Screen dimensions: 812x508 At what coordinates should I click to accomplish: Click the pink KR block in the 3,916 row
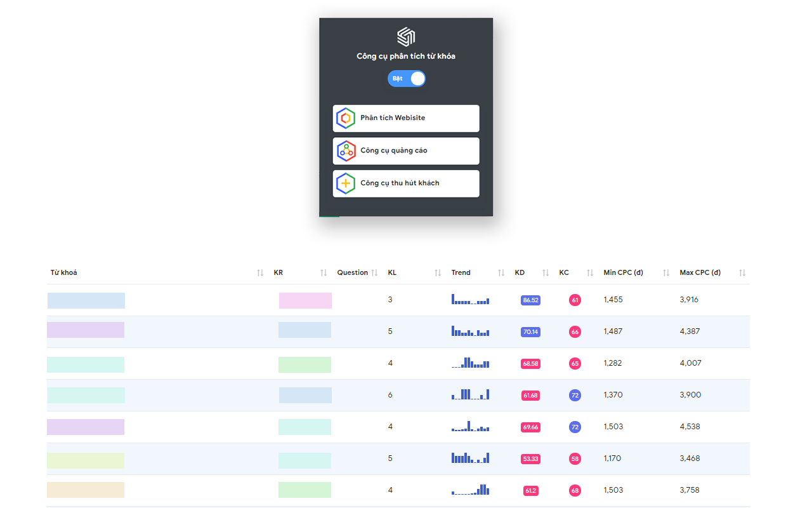(305, 301)
